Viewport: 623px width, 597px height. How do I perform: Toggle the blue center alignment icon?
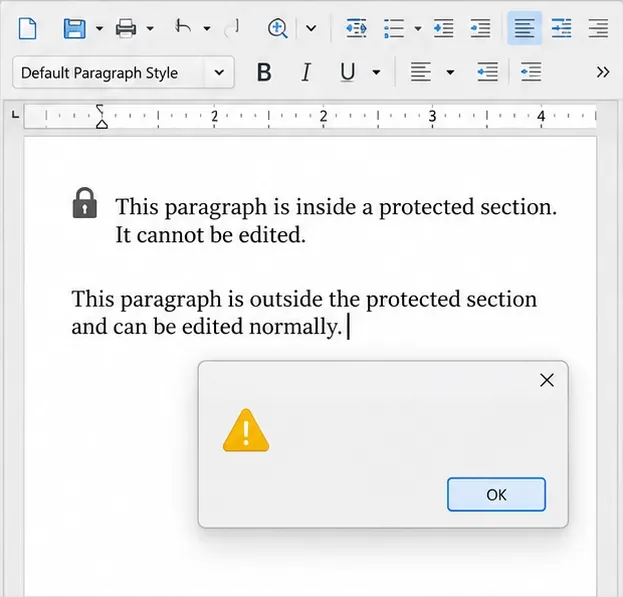(x=561, y=28)
